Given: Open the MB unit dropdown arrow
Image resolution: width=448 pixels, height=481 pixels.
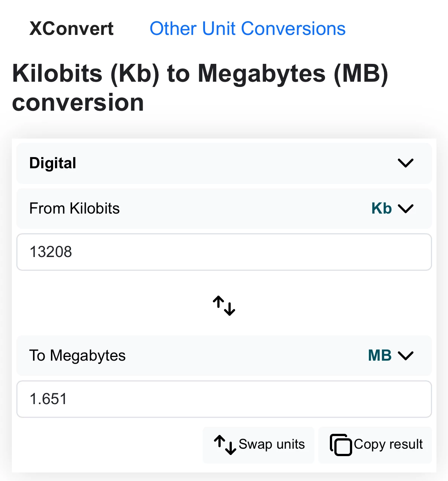Looking at the screenshot, I should pos(405,355).
